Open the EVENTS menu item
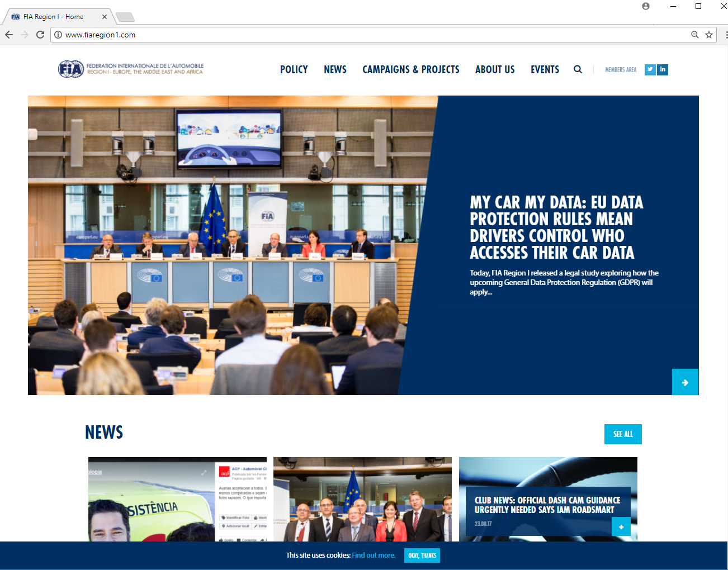This screenshot has width=728, height=570. pyautogui.click(x=545, y=69)
